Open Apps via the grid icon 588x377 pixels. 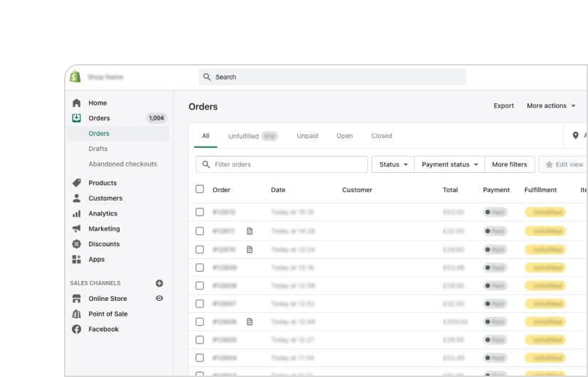[x=77, y=260]
